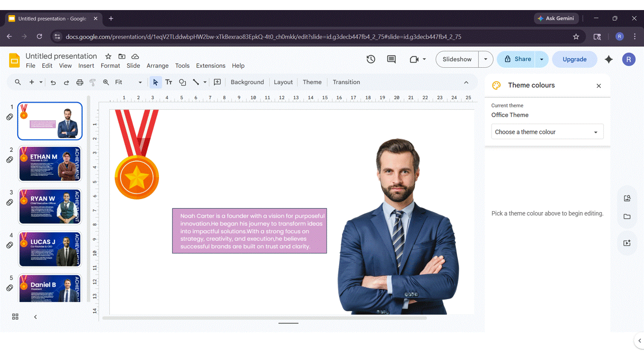The height and width of the screenshot is (362, 644).
Task: Click the Upgrade button
Action: pos(575,59)
